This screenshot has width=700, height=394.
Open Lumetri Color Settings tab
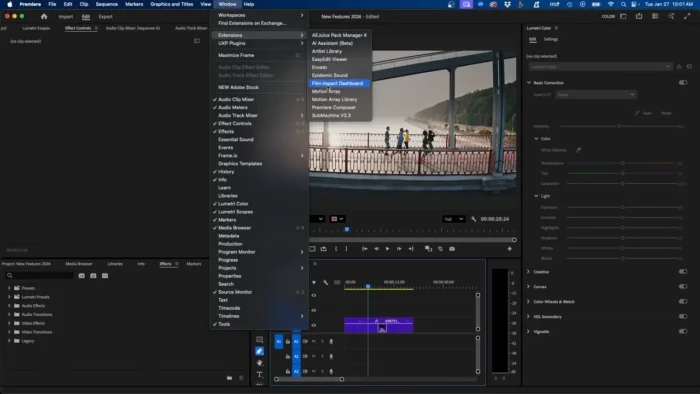[x=550, y=39]
